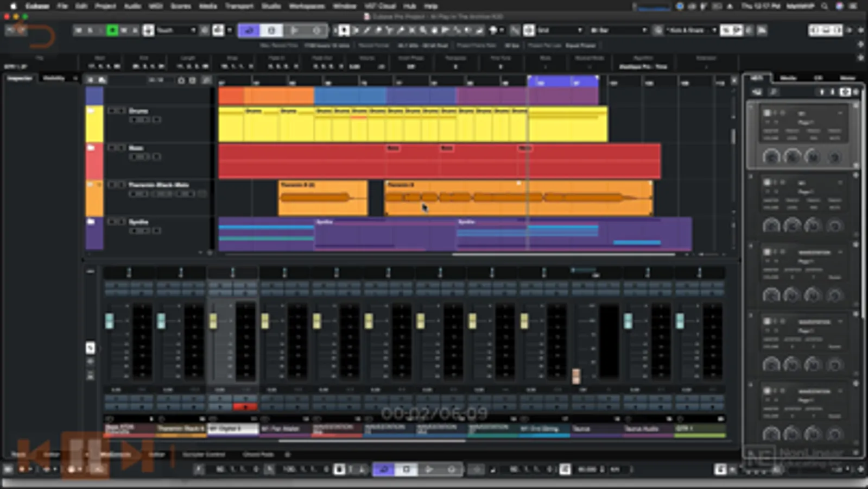Mute the Theremin Black-Mele track
Screen dimensions: 868x489
(112, 185)
